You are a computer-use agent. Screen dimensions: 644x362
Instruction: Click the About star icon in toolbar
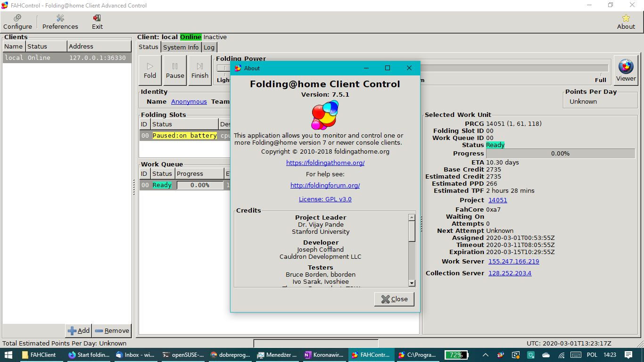click(626, 22)
